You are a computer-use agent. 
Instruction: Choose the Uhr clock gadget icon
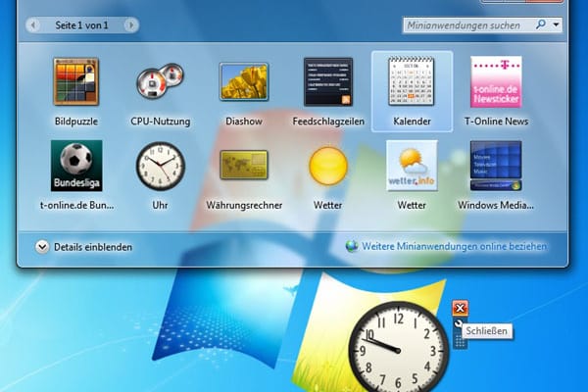(160, 166)
